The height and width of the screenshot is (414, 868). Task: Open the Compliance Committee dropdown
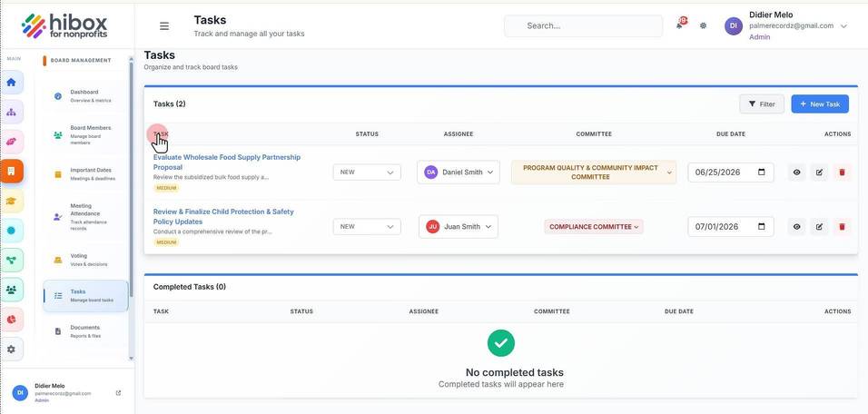(x=594, y=226)
